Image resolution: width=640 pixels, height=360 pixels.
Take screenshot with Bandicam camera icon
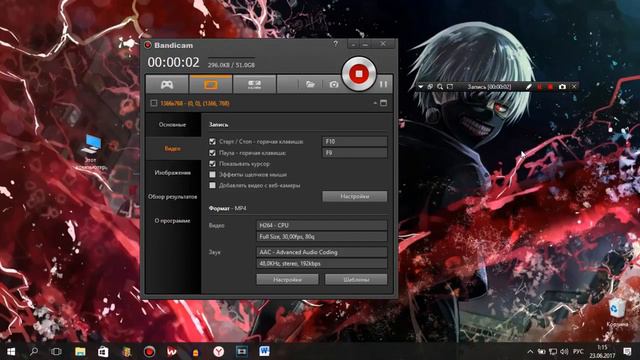334,84
